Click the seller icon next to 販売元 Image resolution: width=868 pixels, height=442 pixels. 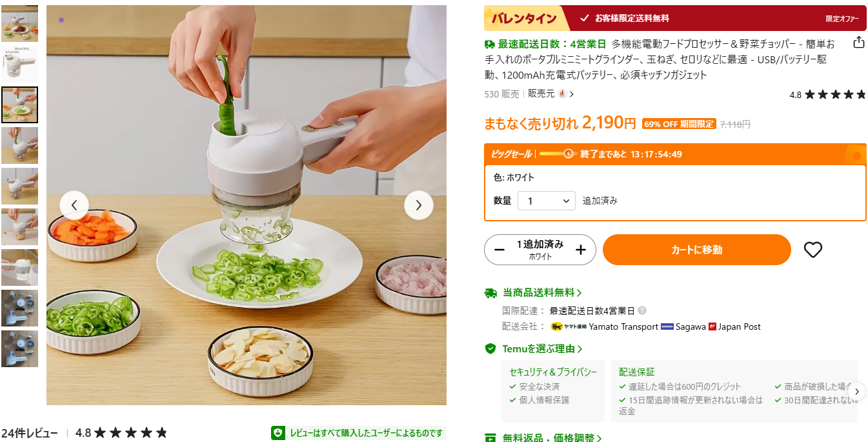point(562,94)
